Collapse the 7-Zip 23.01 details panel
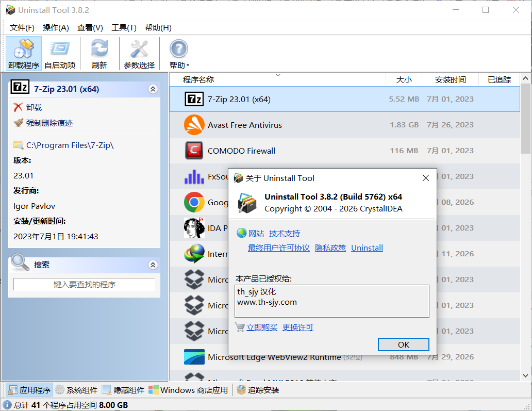Viewport: 532px width, 411px height. [x=153, y=89]
